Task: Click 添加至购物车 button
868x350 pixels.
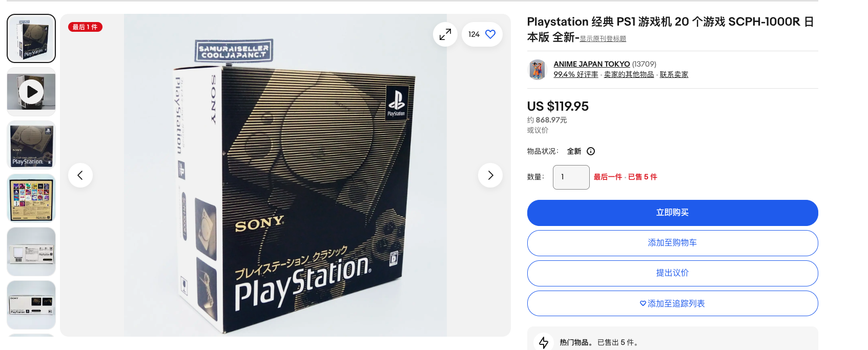Action: [x=673, y=243]
